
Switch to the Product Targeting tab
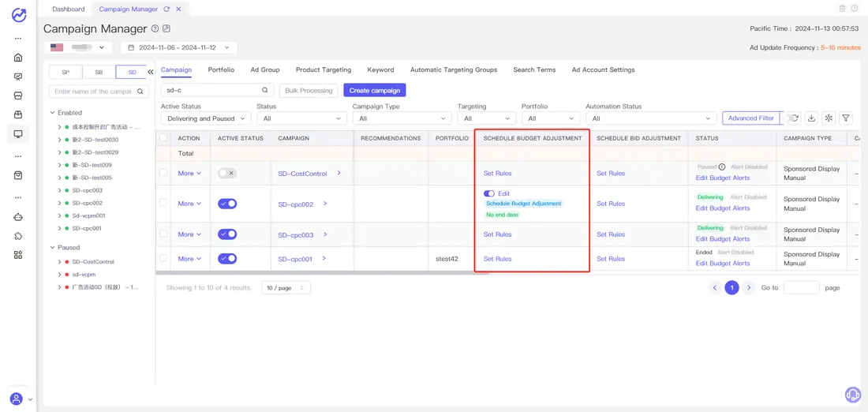324,69
